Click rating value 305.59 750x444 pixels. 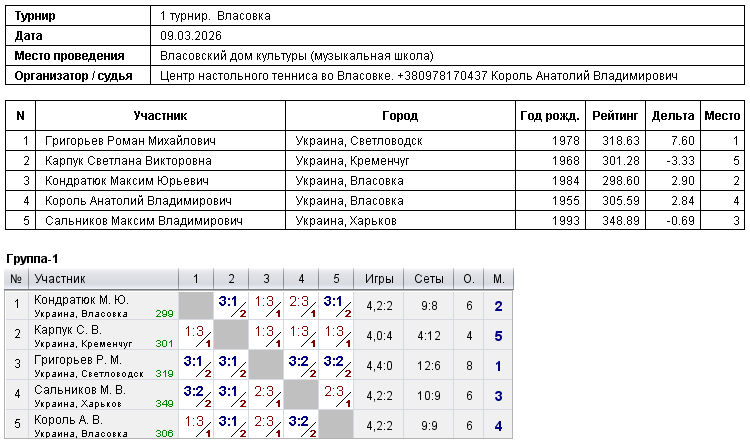[621, 201]
